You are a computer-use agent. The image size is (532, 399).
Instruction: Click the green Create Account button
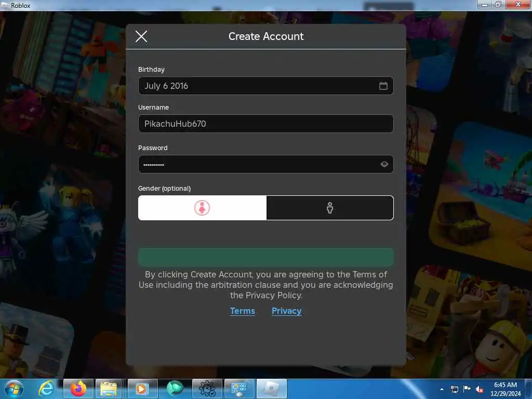[265, 257]
